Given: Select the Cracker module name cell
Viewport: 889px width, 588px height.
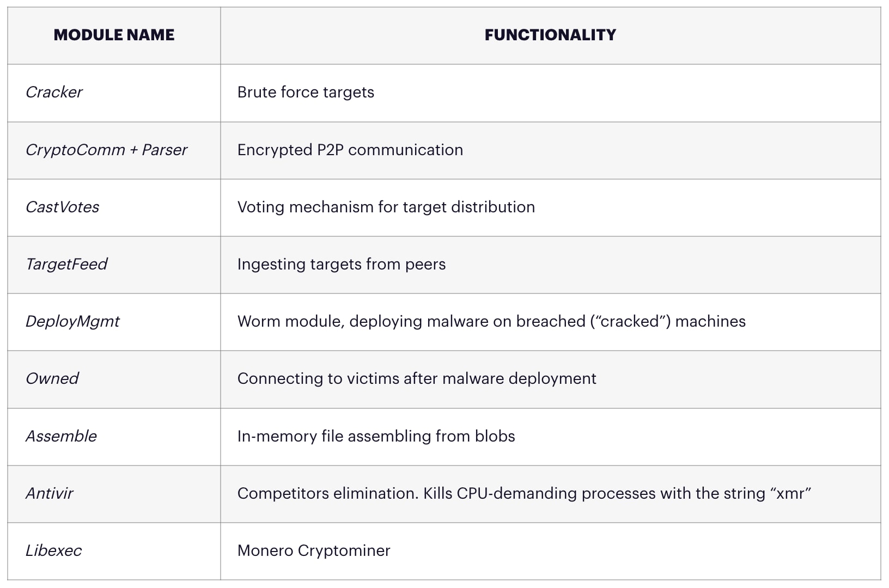Looking at the screenshot, I should [x=54, y=93].
